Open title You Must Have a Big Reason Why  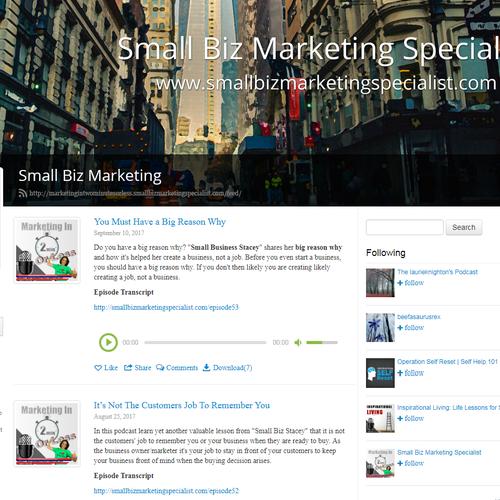tap(160, 222)
